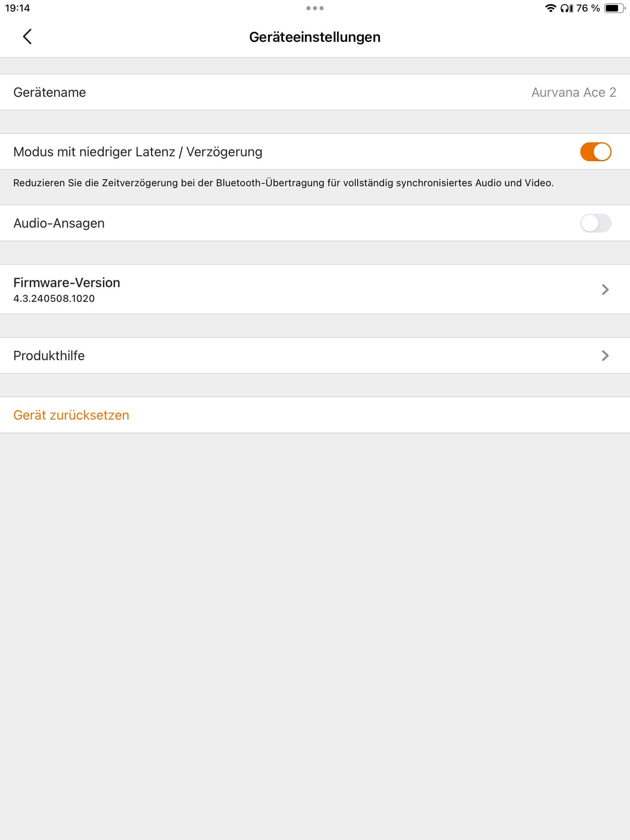Go back using the top-left back arrow

pos(27,37)
